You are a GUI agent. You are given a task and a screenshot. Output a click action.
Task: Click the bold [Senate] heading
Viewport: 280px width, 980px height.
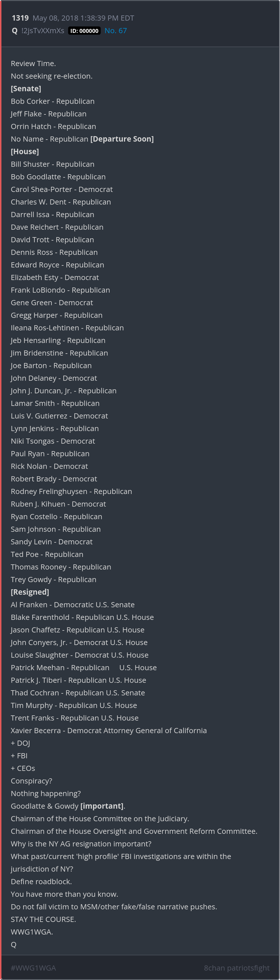tap(26, 89)
